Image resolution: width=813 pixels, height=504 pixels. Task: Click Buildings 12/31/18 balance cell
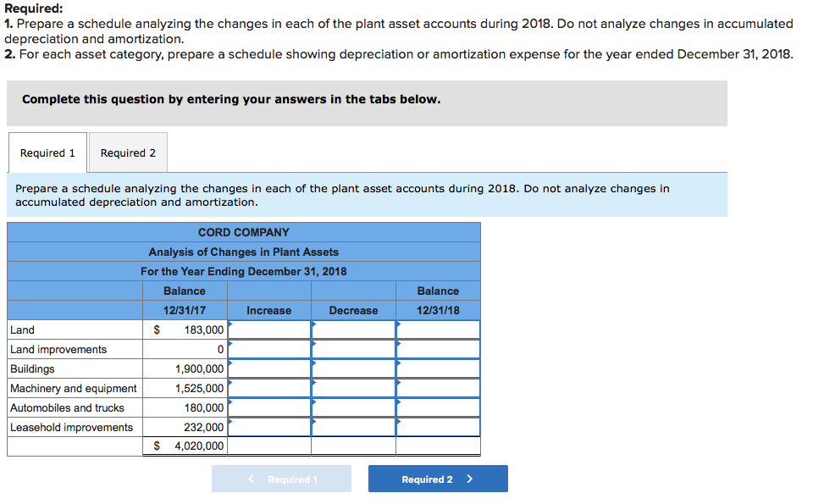(438, 368)
